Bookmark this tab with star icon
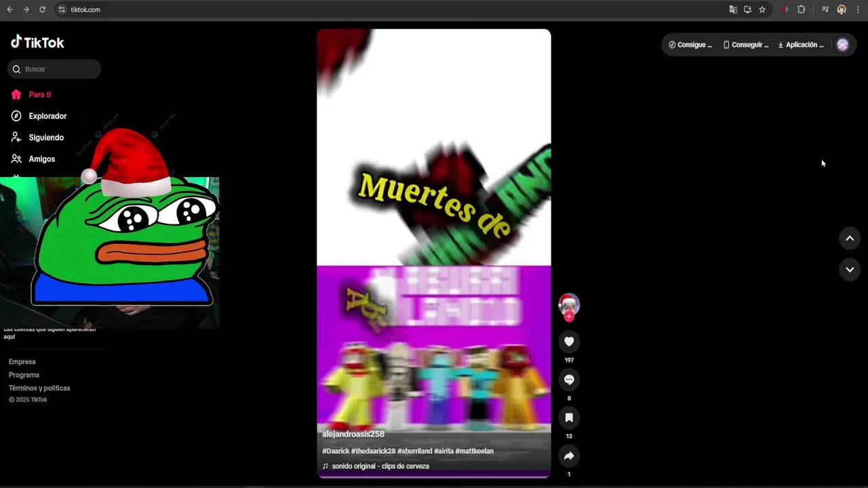 pos(762,9)
